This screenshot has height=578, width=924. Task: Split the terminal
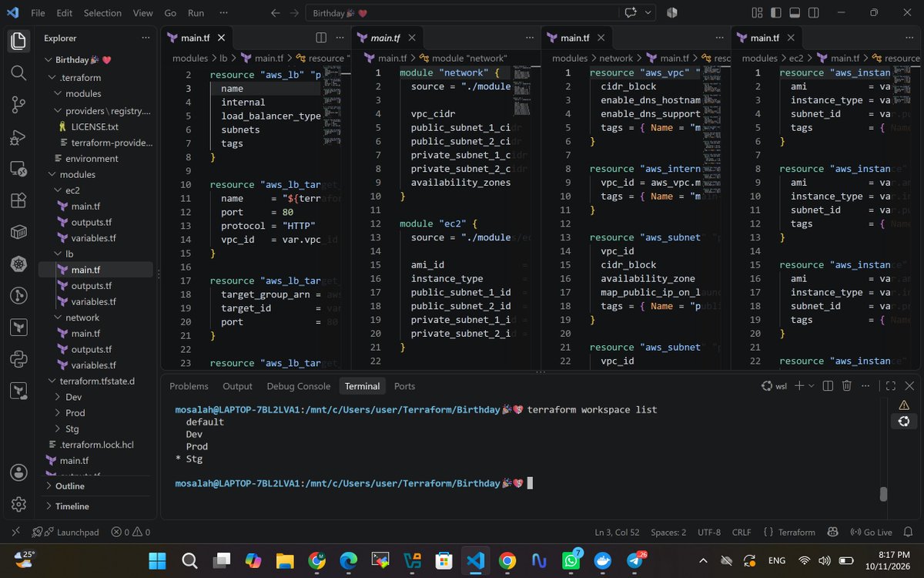828,386
